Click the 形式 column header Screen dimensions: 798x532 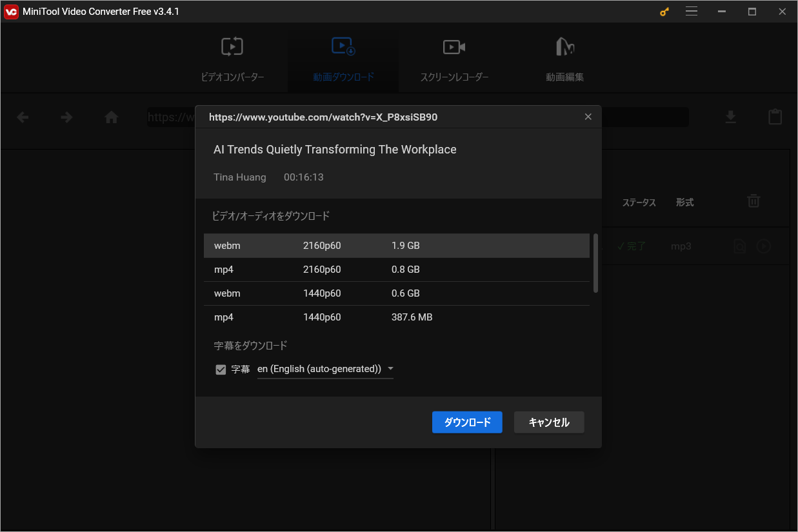[x=684, y=202]
